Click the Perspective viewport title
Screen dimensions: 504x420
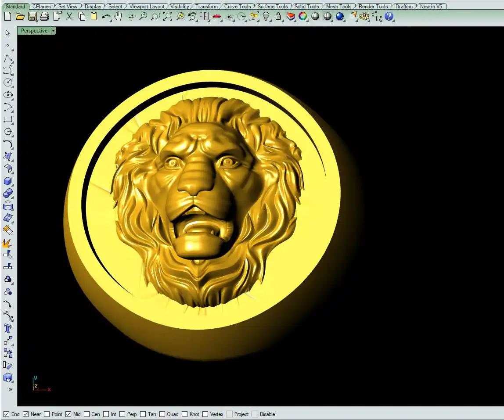[34, 31]
